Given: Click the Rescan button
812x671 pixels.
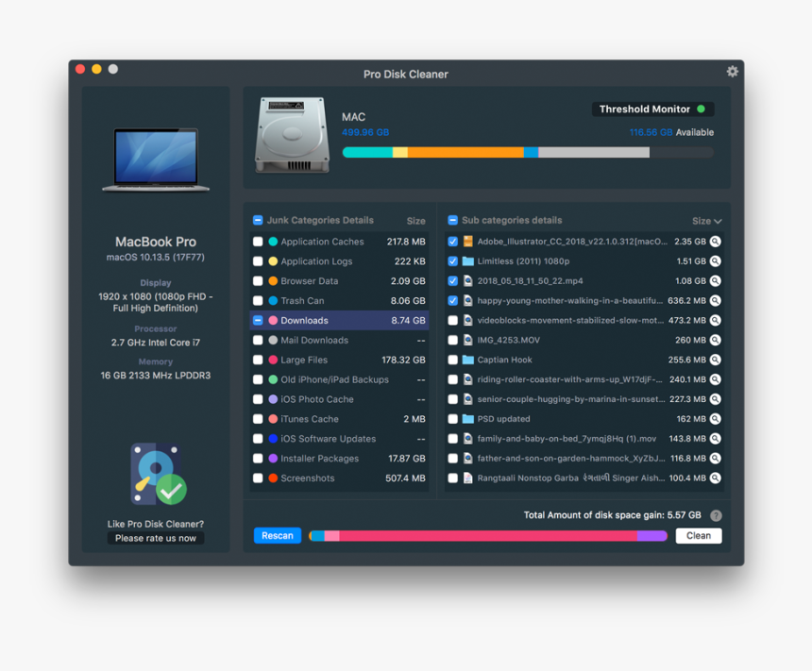Looking at the screenshot, I should [278, 535].
